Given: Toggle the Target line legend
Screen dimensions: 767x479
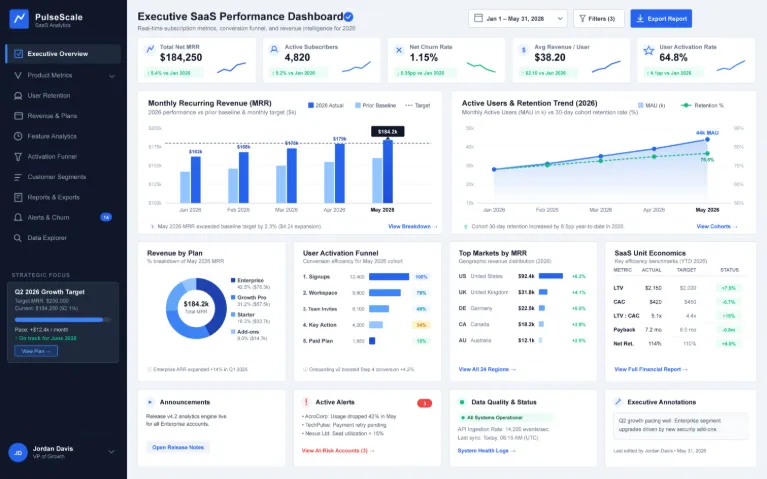Looking at the screenshot, I should coord(418,105).
